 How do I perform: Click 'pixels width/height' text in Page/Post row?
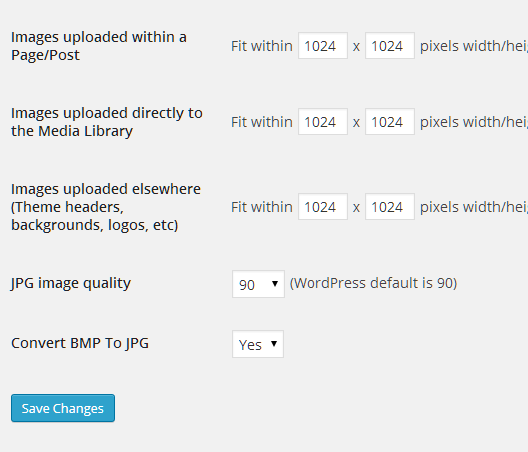pyautogui.click(x=474, y=46)
